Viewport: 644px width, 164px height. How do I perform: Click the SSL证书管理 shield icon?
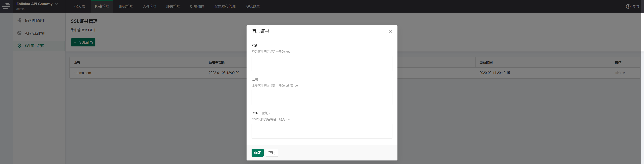pos(19,46)
